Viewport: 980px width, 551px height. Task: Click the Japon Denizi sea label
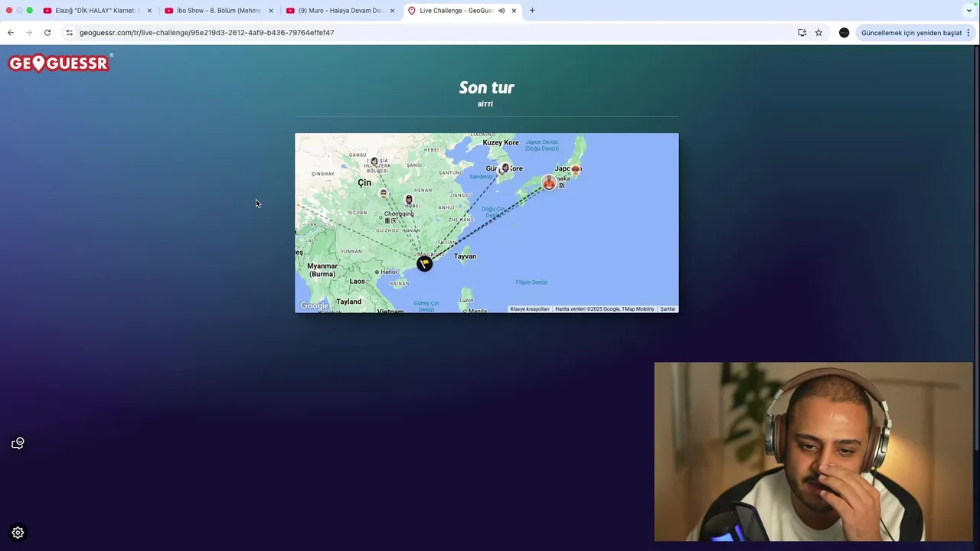(x=542, y=145)
